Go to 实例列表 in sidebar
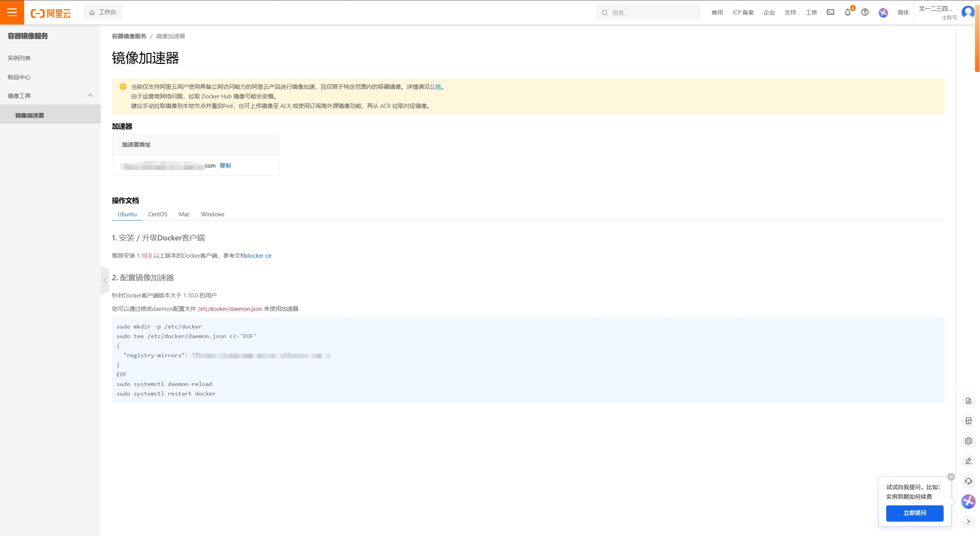This screenshot has height=536, width=980. click(50, 58)
